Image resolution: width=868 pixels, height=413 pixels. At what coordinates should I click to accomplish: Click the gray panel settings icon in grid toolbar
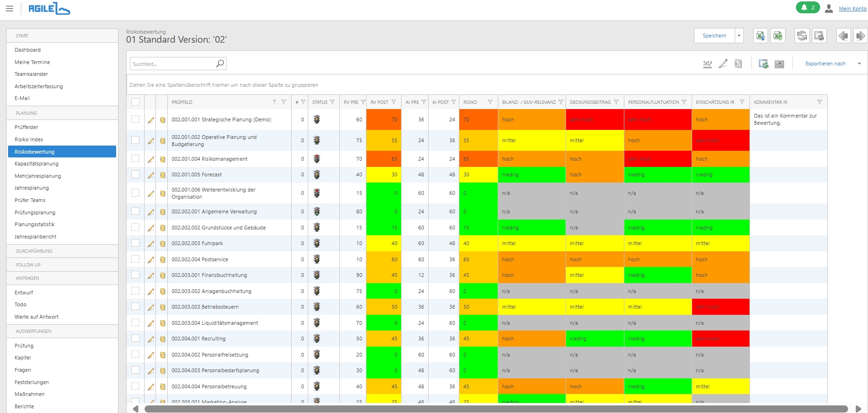(x=779, y=64)
